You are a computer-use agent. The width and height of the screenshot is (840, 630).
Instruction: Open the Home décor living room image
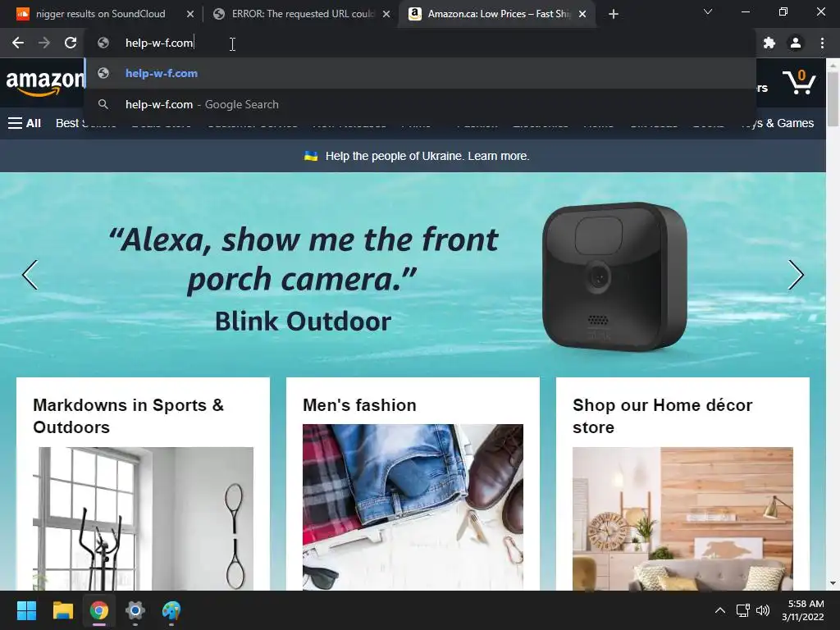tap(683, 518)
